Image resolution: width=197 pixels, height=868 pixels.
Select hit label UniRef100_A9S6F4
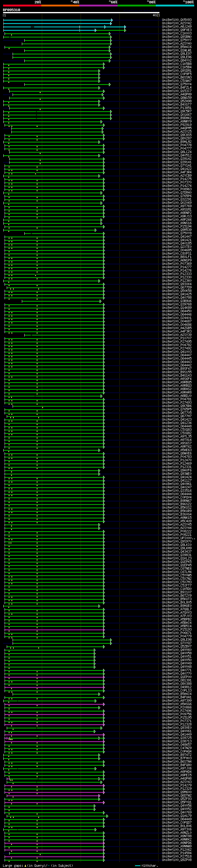[177, 379]
